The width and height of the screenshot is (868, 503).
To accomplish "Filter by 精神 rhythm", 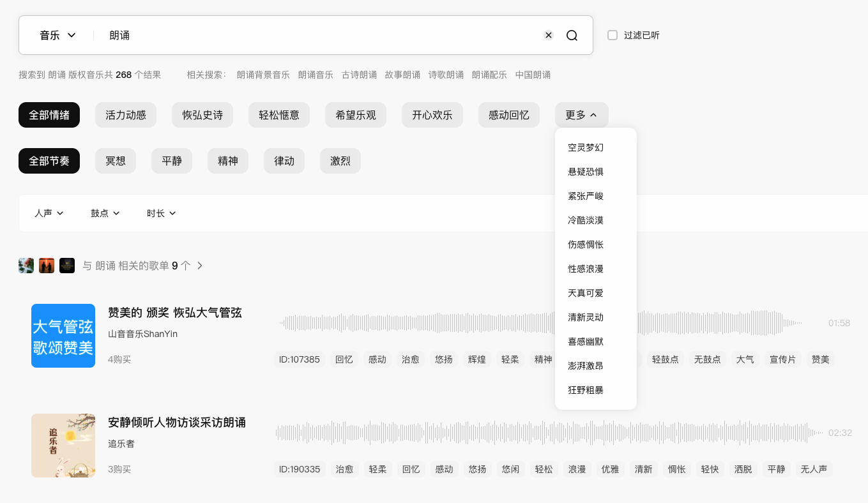I will (228, 161).
